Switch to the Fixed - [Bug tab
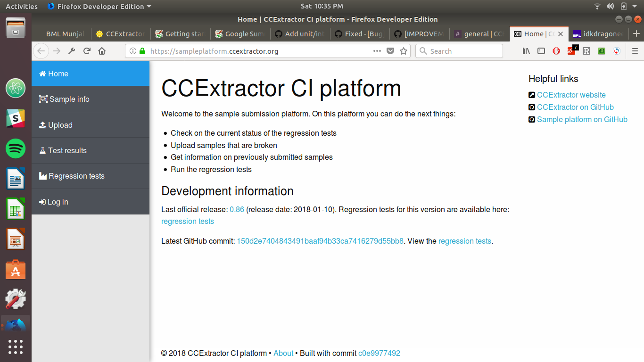 click(360, 33)
